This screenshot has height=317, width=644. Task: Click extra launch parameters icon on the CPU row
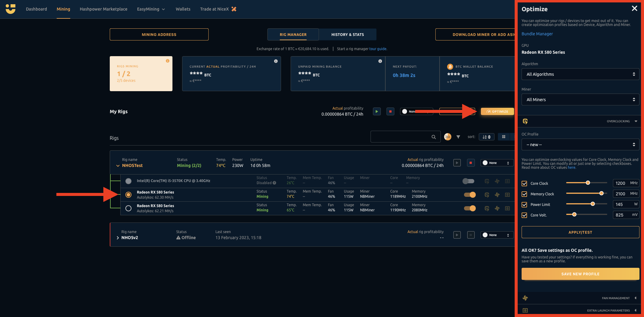pyautogui.click(x=507, y=181)
